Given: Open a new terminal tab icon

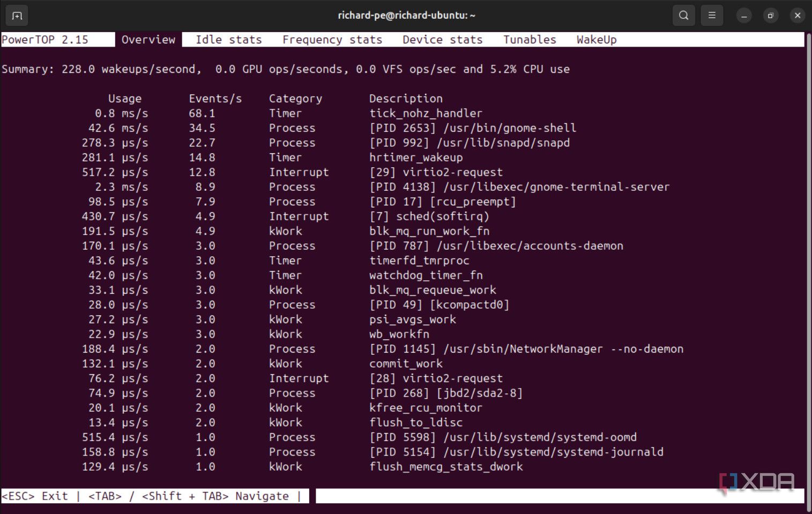Looking at the screenshot, I should click(x=17, y=16).
